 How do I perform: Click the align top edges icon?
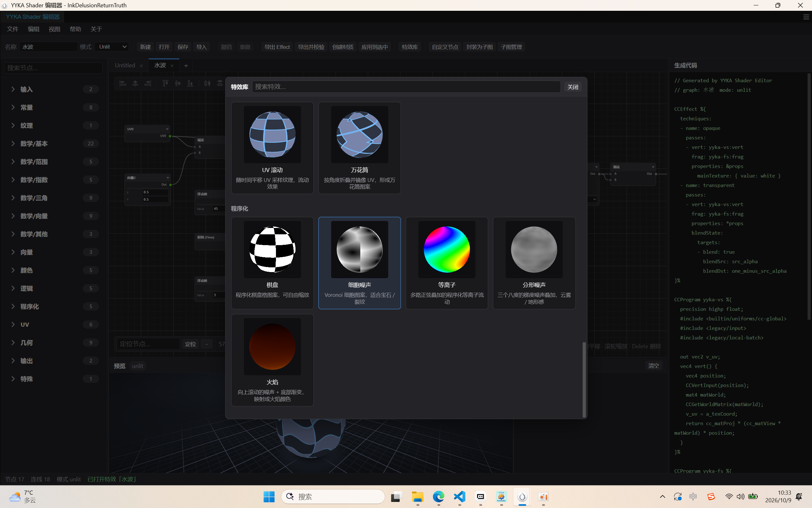pyautogui.click(x=165, y=83)
